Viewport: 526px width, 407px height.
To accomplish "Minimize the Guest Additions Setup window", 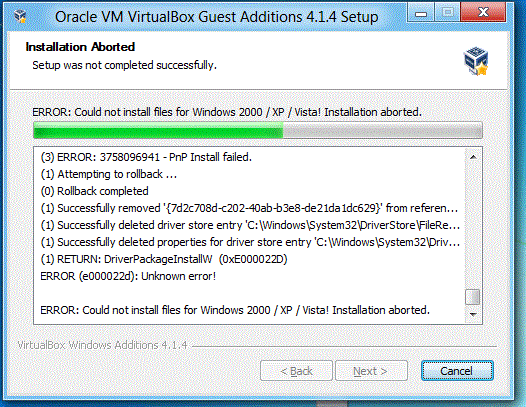I will pos(421,13).
